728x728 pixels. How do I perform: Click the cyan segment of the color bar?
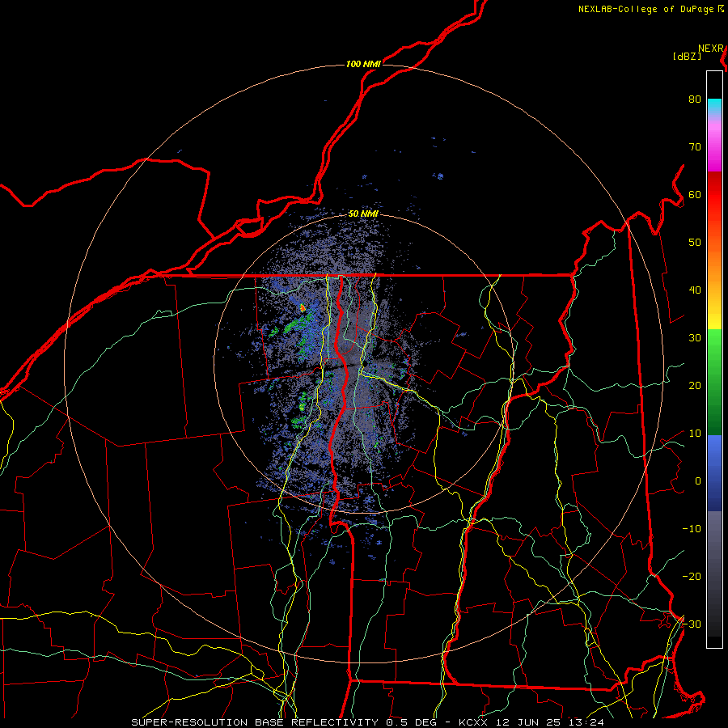point(714,106)
